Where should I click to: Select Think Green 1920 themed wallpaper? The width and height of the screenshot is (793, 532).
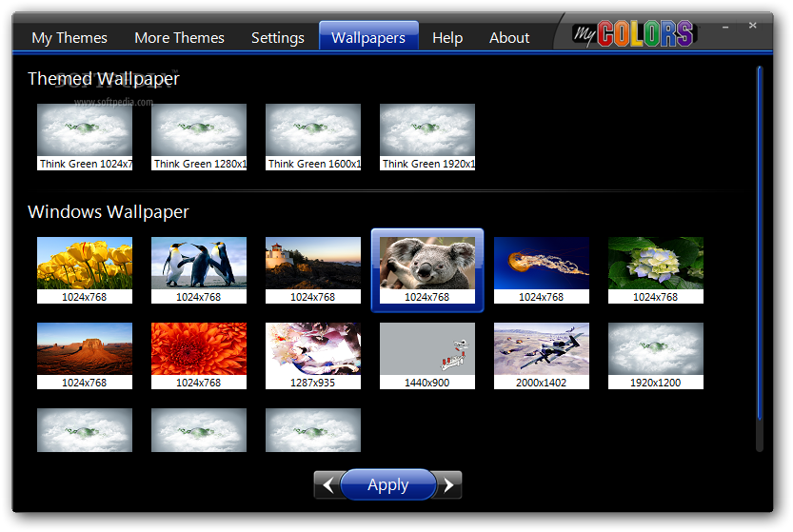click(x=427, y=137)
